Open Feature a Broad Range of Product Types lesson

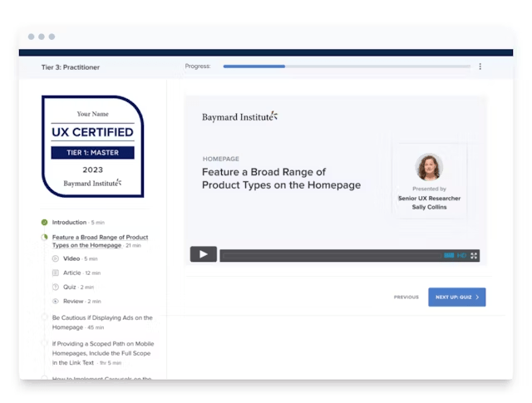pos(100,241)
